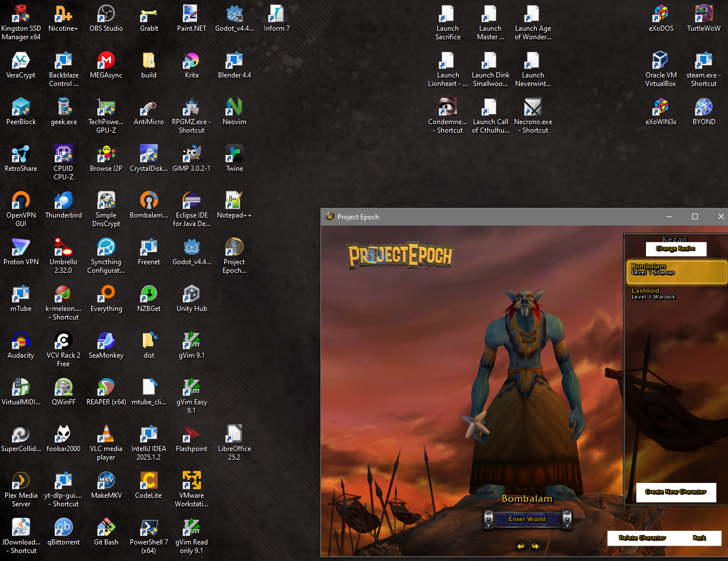Select the GrabIt desktop icon
Screen dimensions: 728x561
[x=149, y=19]
